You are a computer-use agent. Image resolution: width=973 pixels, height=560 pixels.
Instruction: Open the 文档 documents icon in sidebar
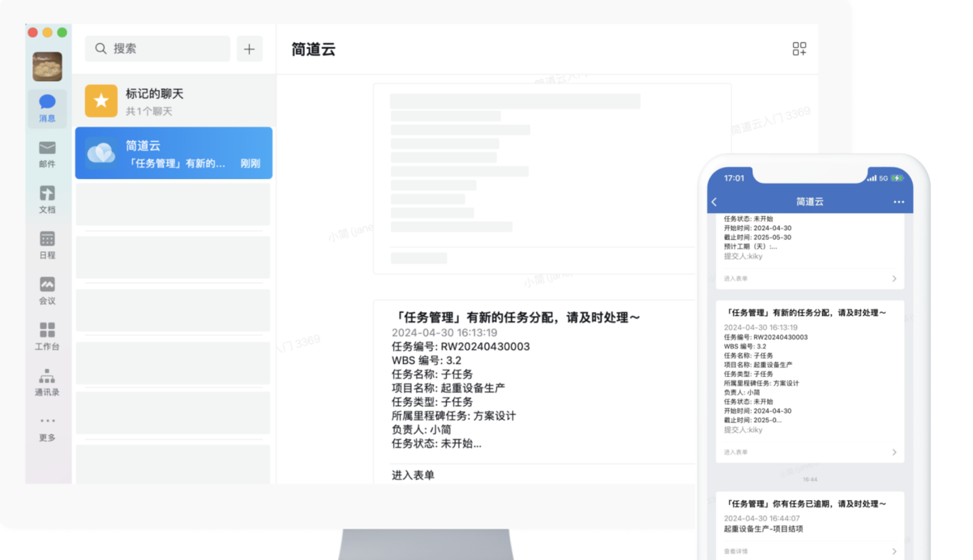click(x=47, y=193)
